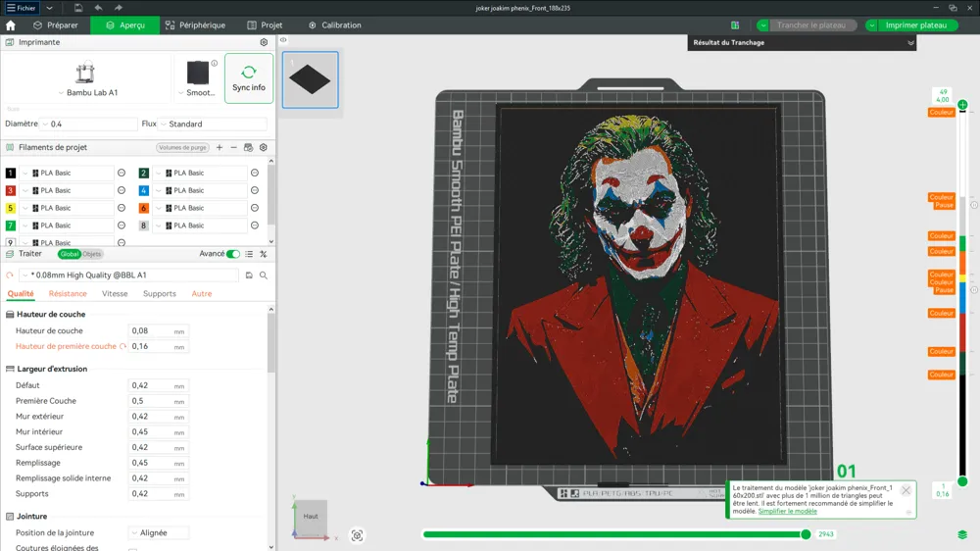Open the Résistance settings tab
This screenshot has width=980, height=551.
(68, 294)
